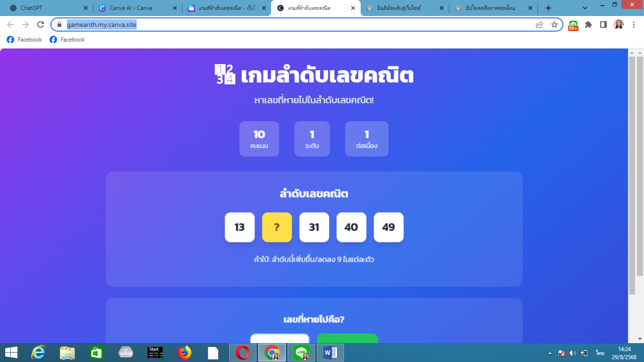Open the Chrome extensions puzzle icon

tap(588, 24)
